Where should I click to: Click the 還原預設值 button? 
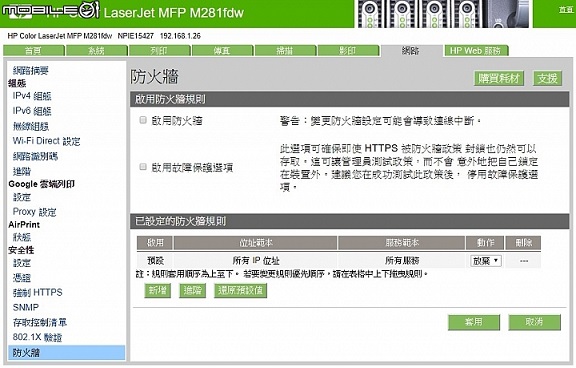point(240,291)
